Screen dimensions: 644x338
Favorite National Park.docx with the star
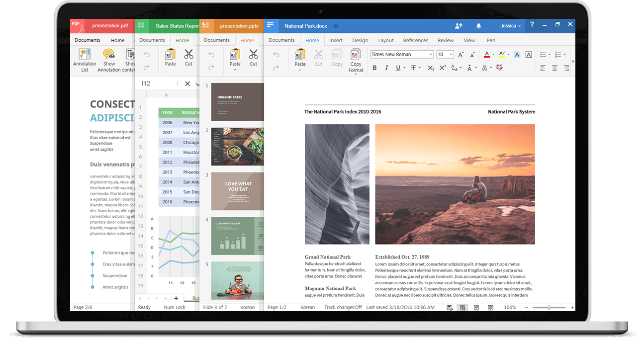click(x=336, y=26)
